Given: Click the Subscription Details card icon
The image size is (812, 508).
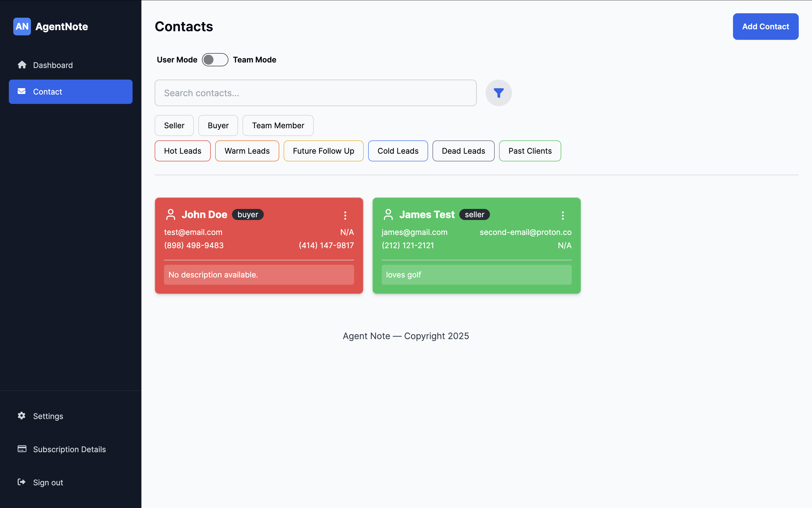Looking at the screenshot, I should pyautogui.click(x=22, y=449).
